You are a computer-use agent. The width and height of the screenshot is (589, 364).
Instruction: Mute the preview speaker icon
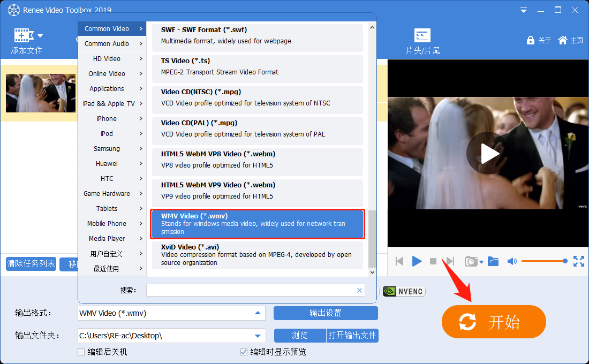point(512,261)
